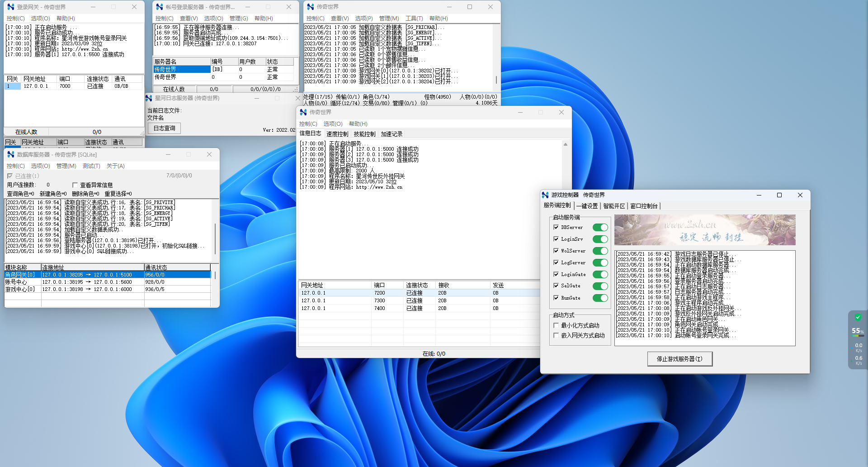Select the gateway row with port 7300

point(379,300)
